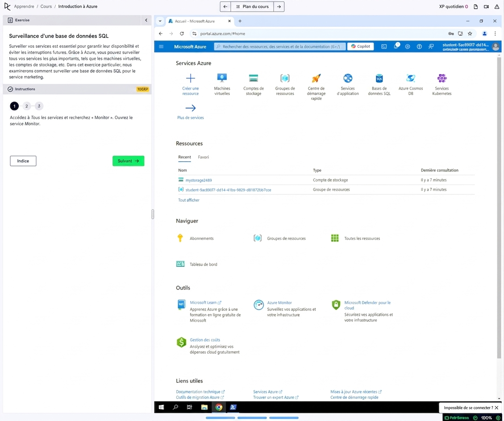
Task: Open Tableau de bord in Naviguer
Action: click(197, 264)
